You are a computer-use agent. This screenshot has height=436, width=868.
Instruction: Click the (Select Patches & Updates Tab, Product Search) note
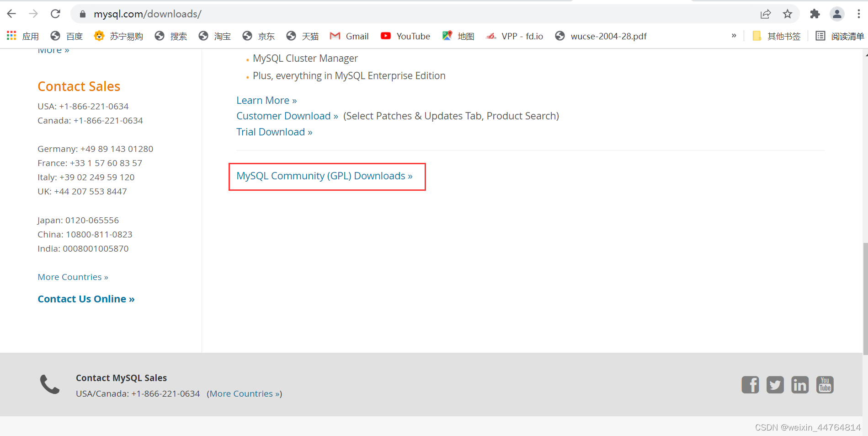[451, 116]
